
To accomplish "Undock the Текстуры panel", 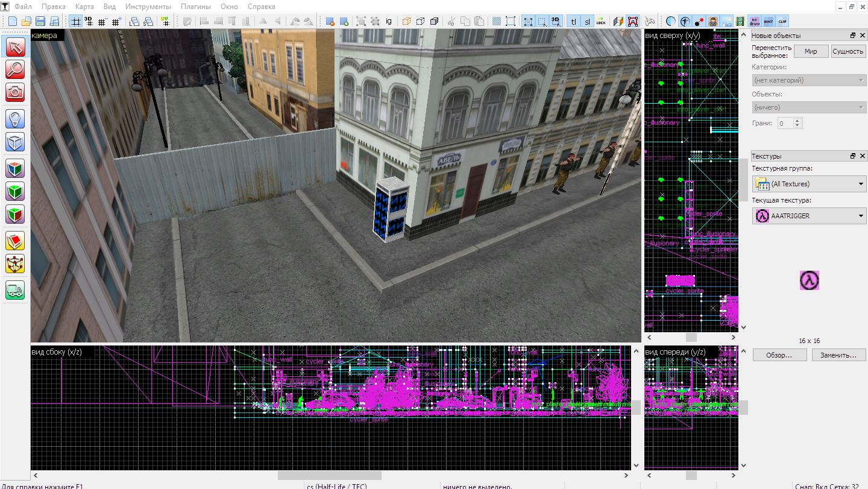I will click(853, 156).
